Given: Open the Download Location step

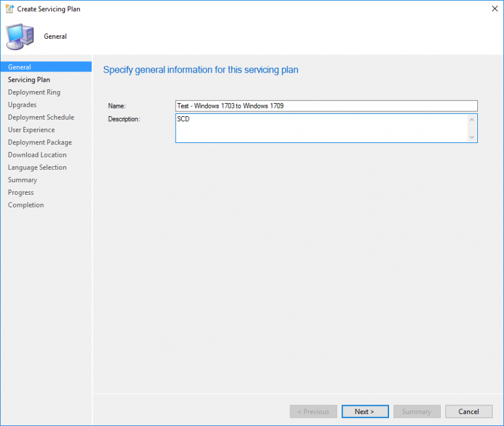Looking at the screenshot, I should (x=36, y=154).
